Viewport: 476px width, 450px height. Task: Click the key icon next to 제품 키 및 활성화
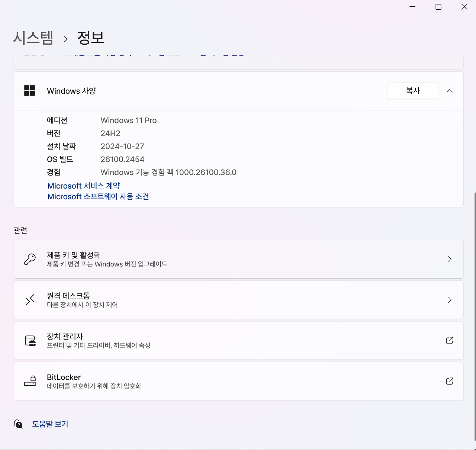point(30,259)
